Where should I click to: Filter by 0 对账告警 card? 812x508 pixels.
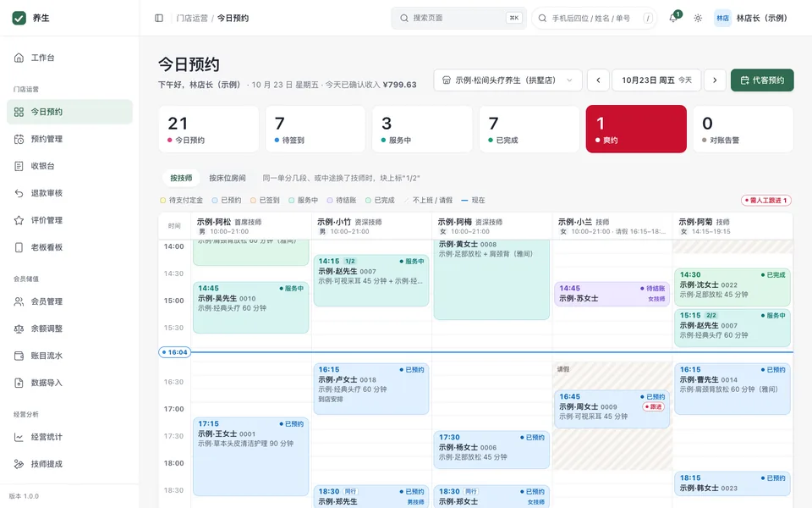[743, 129]
